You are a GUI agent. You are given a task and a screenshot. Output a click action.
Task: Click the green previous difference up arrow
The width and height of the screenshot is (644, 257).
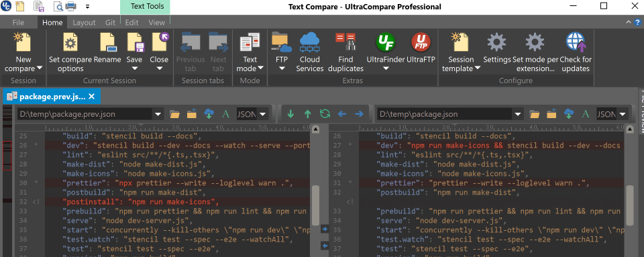coord(308,114)
